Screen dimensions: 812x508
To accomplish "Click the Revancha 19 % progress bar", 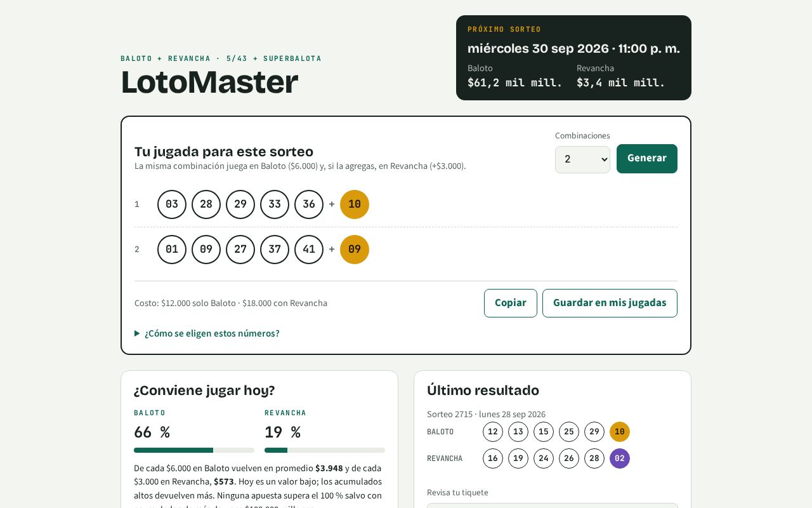I will click(325, 450).
